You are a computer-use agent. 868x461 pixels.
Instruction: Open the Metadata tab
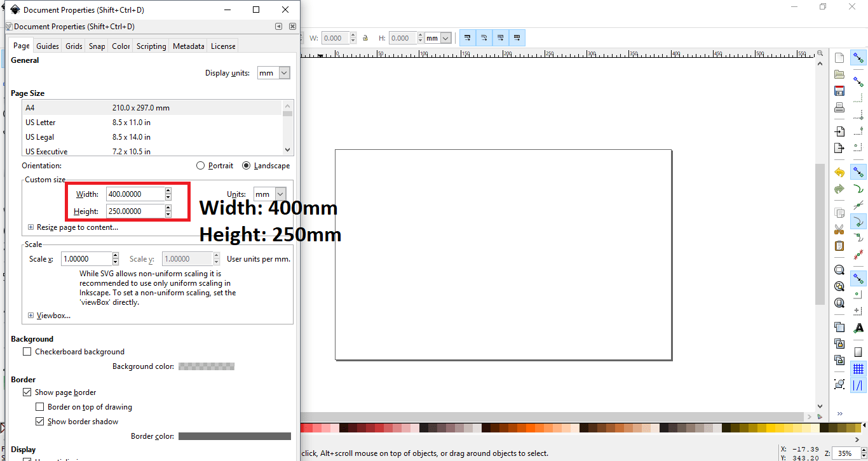point(189,46)
